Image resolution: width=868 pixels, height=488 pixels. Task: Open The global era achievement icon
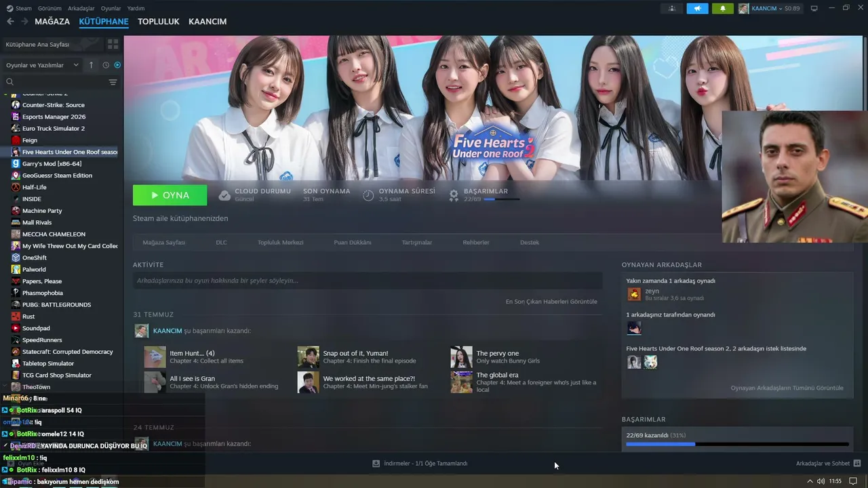461,382
